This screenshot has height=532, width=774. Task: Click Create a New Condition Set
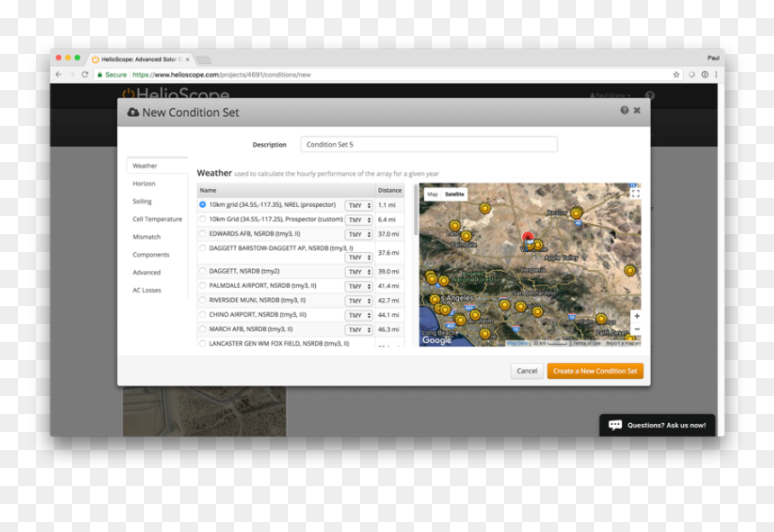coord(595,371)
